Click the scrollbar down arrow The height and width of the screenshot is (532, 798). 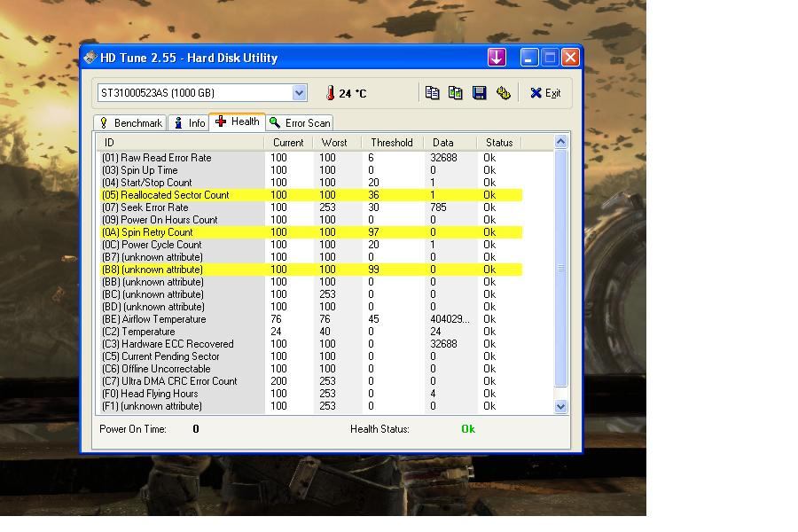(561, 406)
